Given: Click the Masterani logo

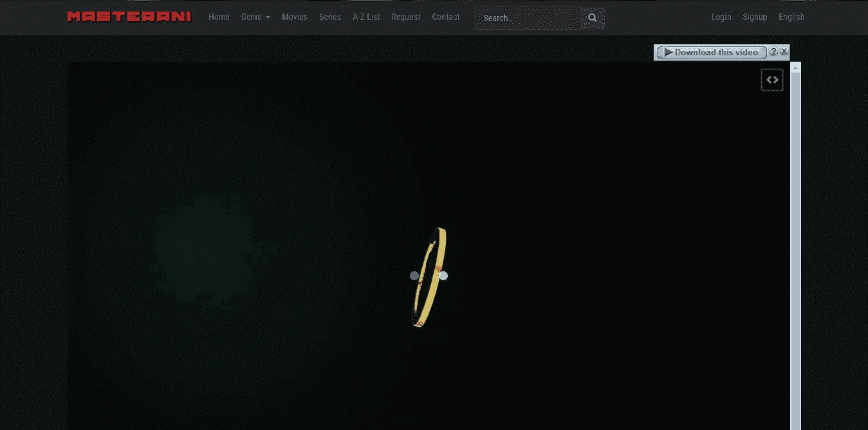Looking at the screenshot, I should pos(129,17).
